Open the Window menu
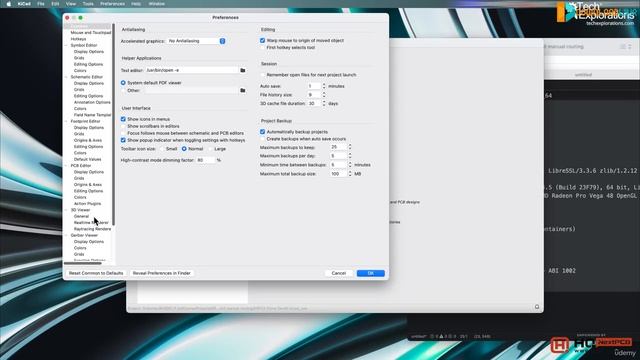 (x=157, y=4)
